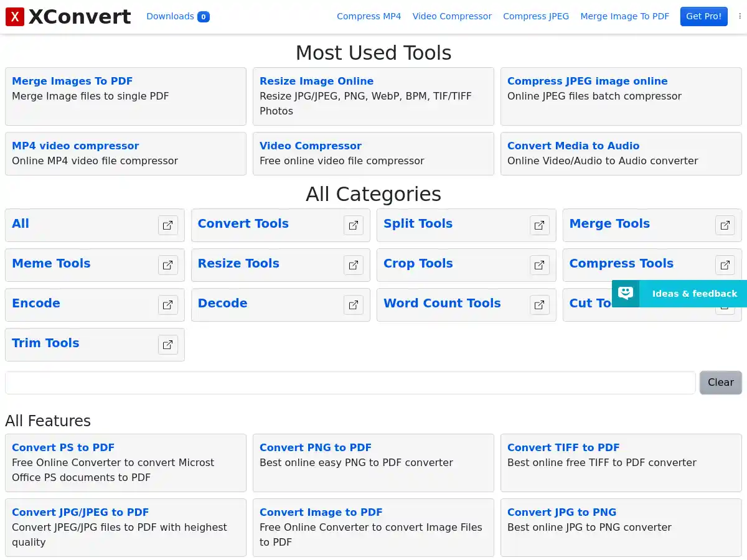This screenshot has width=747, height=560.
Task: Open the Encode external link icon
Action: point(167,305)
